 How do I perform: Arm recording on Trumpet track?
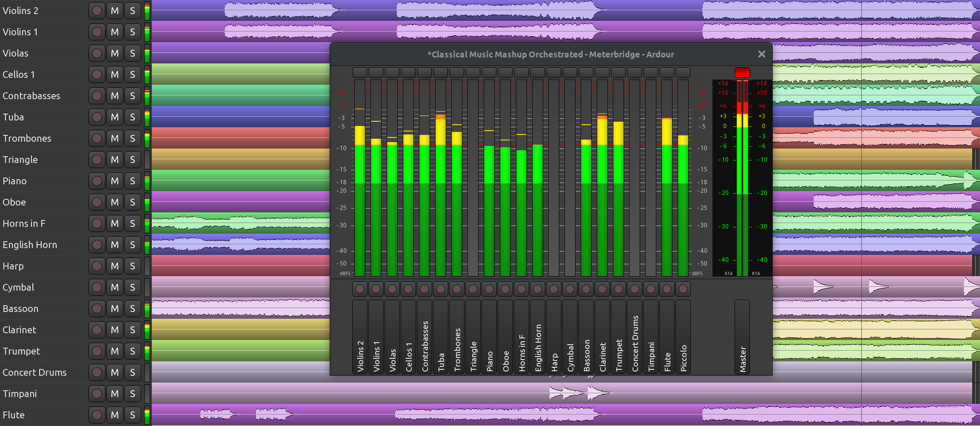(97, 351)
